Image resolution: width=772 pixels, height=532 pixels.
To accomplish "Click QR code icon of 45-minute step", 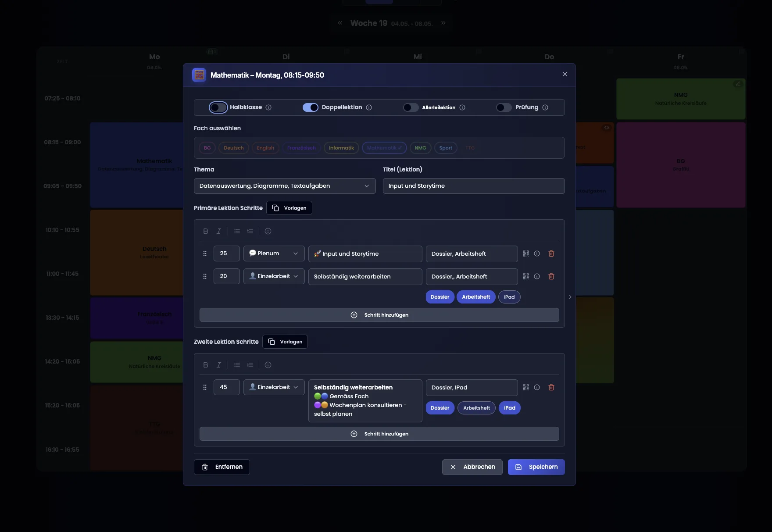I will point(526,387).
